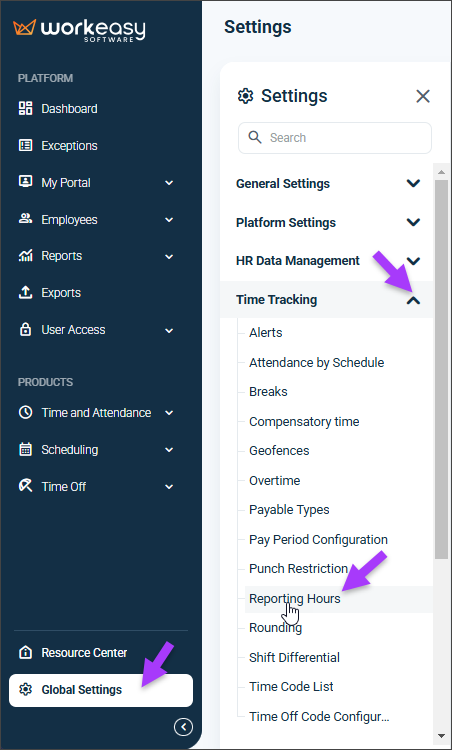The width and height of the screenshot is (452, 750).
Task: Close the Settings panel with X
Action: point(423,96)
